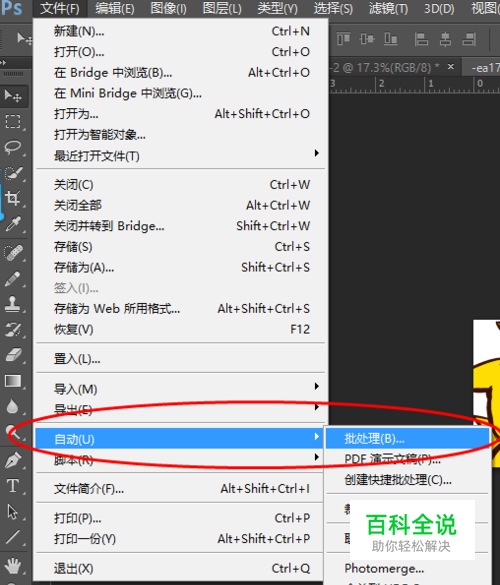Expand the 导出(E) submenu
This screenshot has width=500, height=585.
[181, 409]
